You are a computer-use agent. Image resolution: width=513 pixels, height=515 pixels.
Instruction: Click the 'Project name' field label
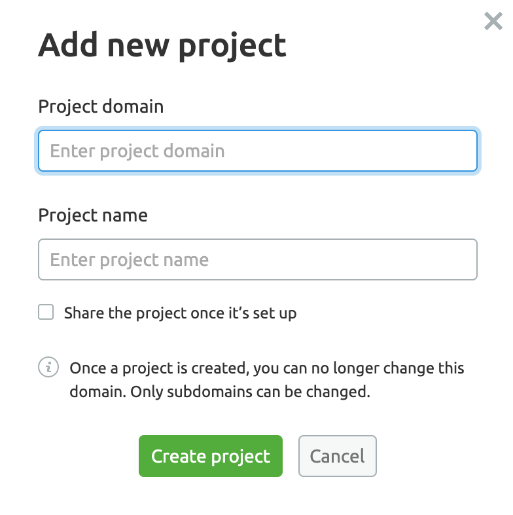click(93, 215)
